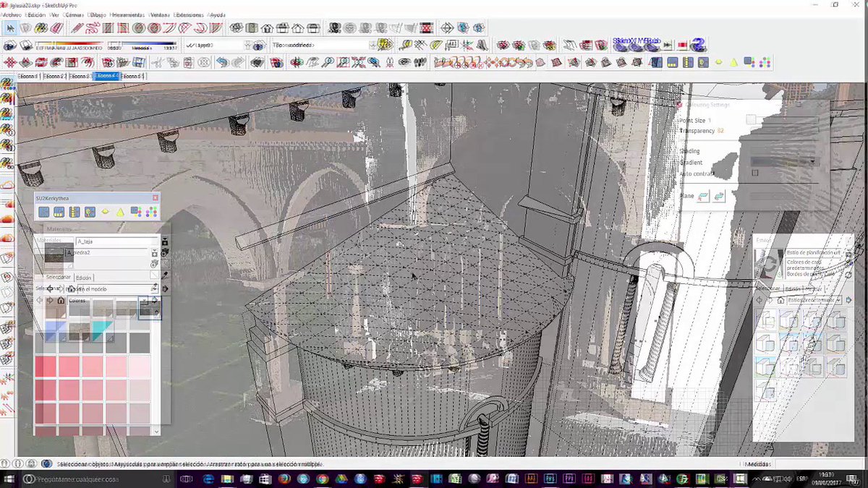Viewport: 868px width, 488px height.
Task: Switch to the Escena 1 tab
Action: (29, 76)
